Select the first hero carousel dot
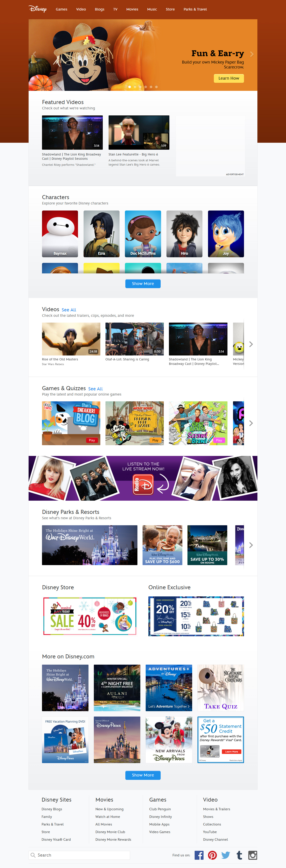 tap(130, 87)
